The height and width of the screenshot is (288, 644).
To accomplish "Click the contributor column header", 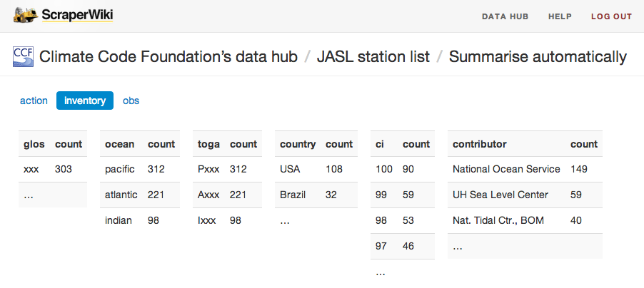I will tap(480, 144).
